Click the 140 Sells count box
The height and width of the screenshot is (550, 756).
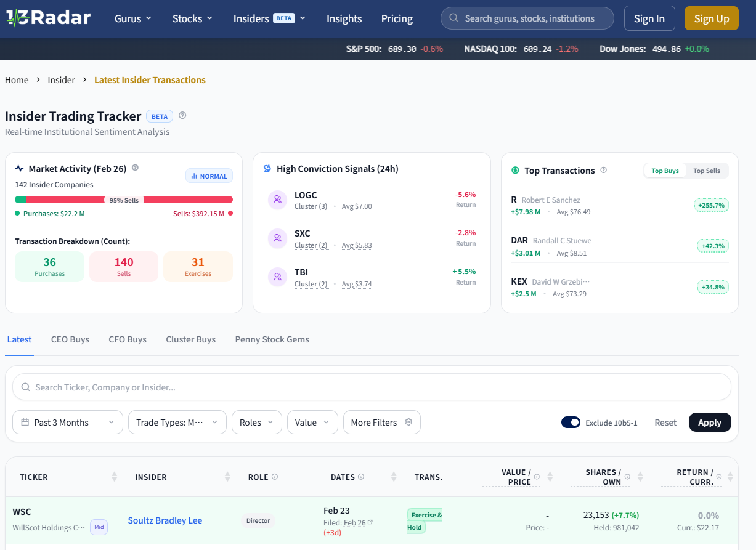(x=124, y=267)
